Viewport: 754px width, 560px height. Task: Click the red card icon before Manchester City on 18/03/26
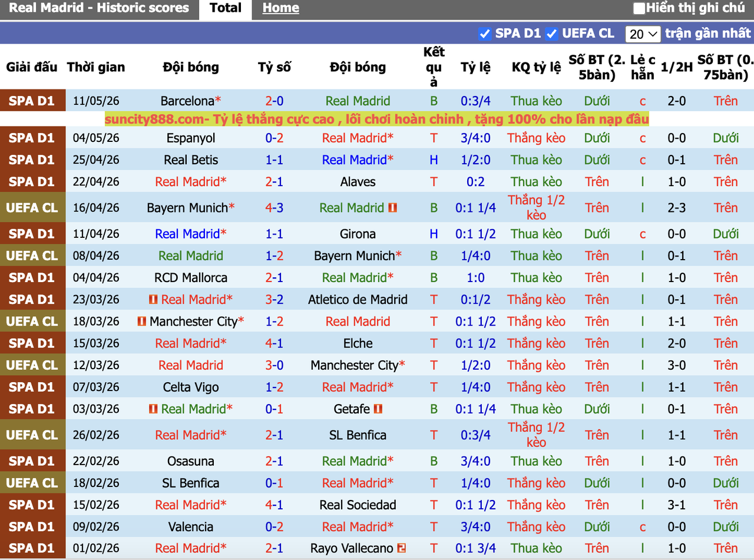pyautogui.click(x=141, y=322)
